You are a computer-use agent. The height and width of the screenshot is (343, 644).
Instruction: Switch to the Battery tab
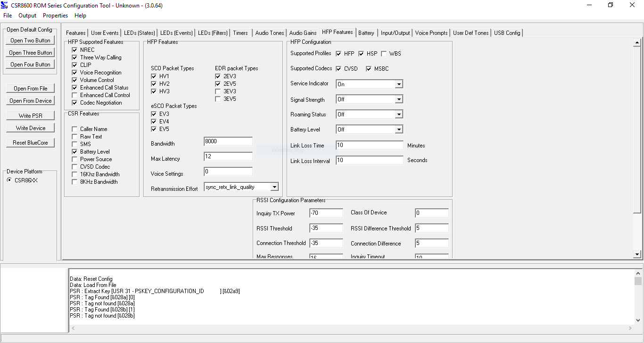click(366, 33)
